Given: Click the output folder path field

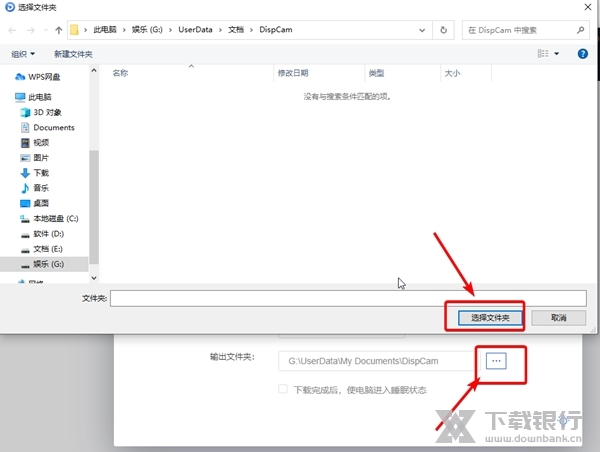Looking at the screenshot, I should click(377, 361).
